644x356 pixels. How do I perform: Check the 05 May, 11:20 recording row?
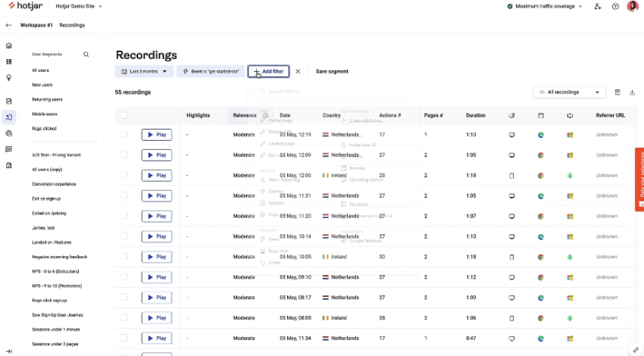pyautogui.click(x=124, y=216)
